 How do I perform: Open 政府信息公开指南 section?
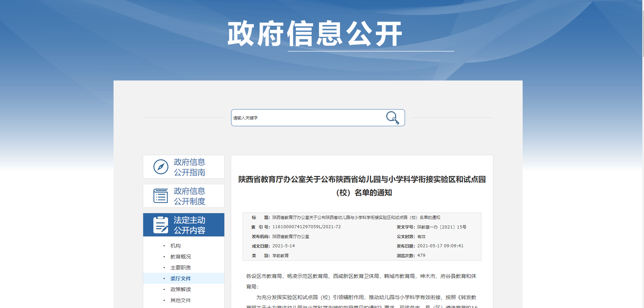click(x=184, y=167)
